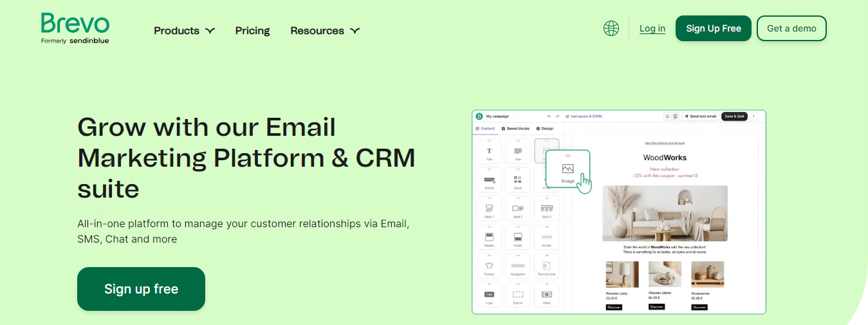
Task: Click the green B icon beside My campaign
Action: pyautogui.click(x=479, y=116)
